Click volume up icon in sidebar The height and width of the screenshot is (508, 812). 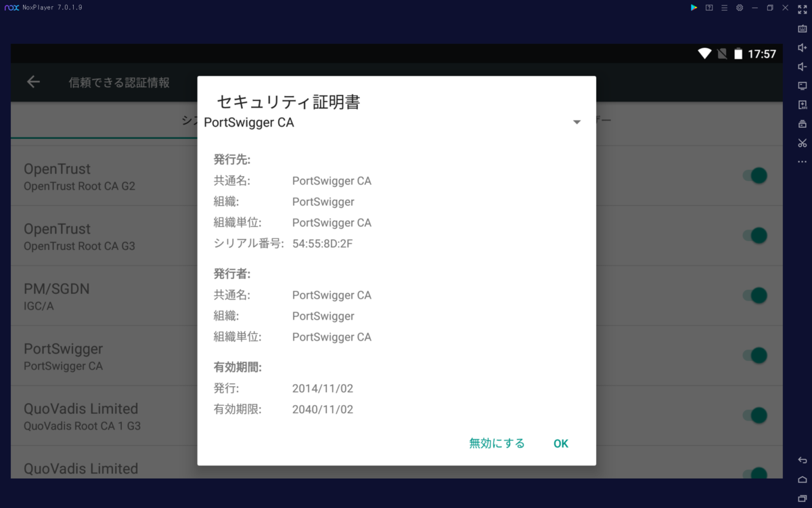pos(803,47)
